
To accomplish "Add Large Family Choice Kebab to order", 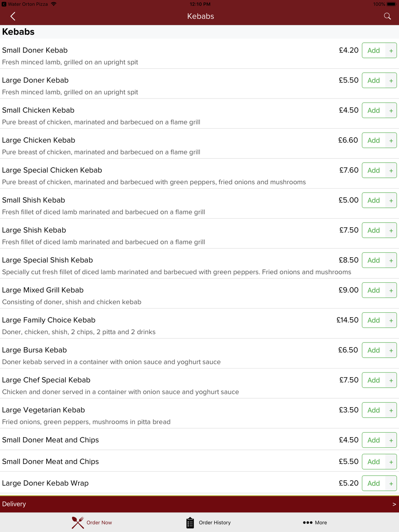I will pyautogui.click(x=373, y=320).
